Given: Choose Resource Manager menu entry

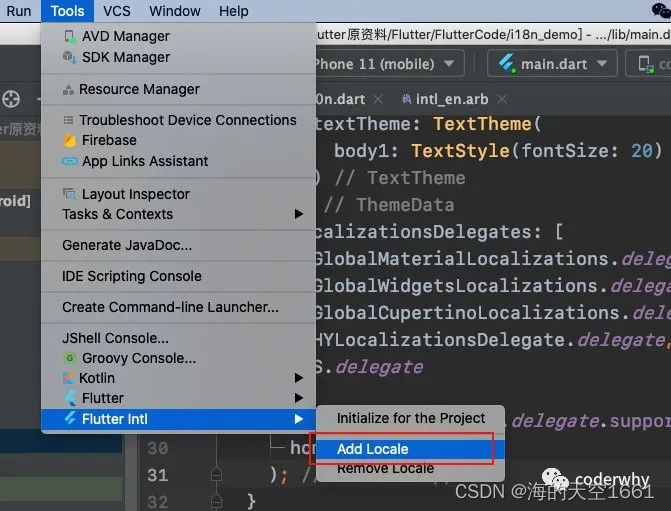Looking at the screenshot, I should coord(178,89).
